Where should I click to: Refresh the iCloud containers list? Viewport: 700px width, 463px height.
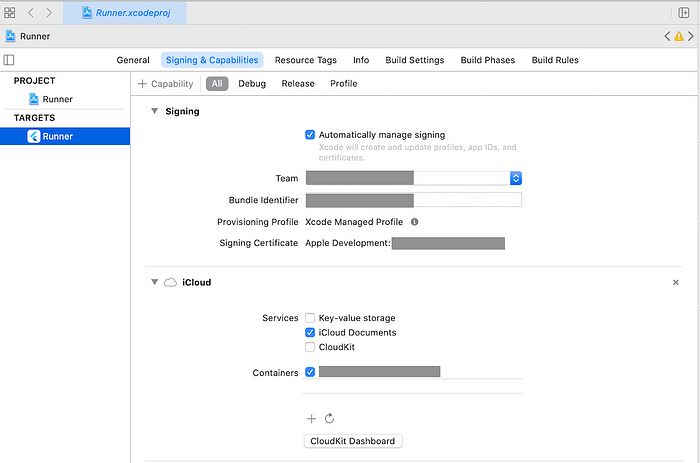pyautogui.click(x=329, y=418)
